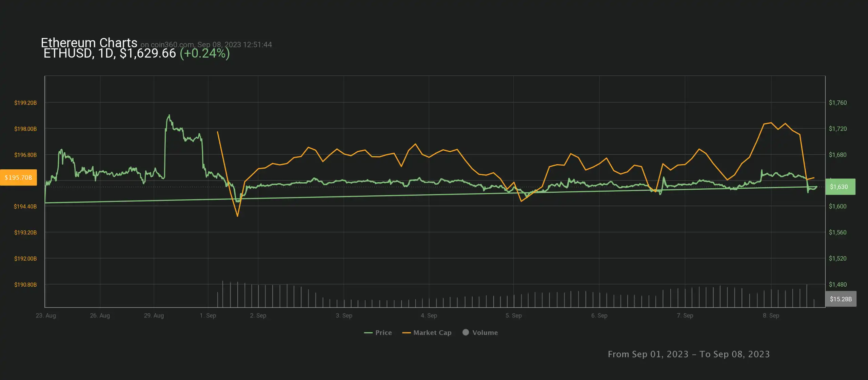Click the green $1,630 price badge
The height and width of the screenshot is (380, 868).
(x=840, y=187)
